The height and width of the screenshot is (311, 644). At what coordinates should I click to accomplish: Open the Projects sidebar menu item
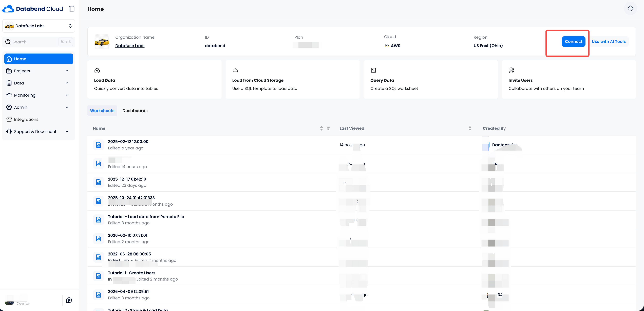[39, 71]
